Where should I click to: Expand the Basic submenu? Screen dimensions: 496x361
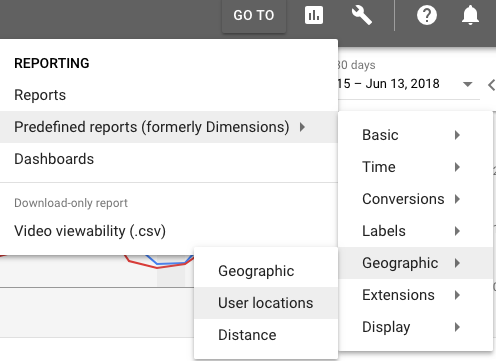tap(415, 135)
